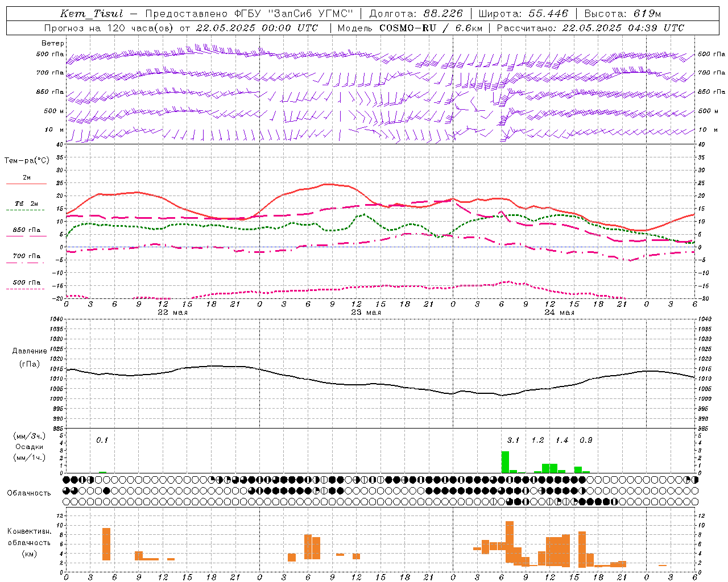Select the Высота: 619м field
The image size is (728, 582).
click(x=623, y=14)
